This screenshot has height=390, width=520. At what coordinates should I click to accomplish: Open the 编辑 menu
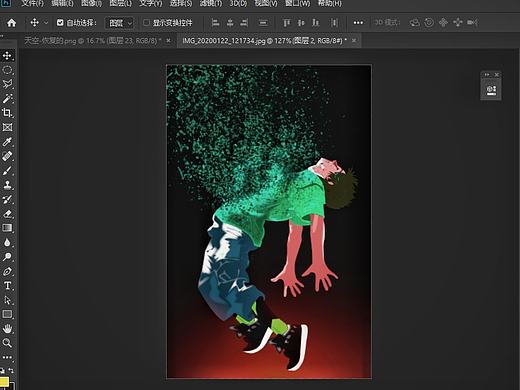[x=62, y=3]
